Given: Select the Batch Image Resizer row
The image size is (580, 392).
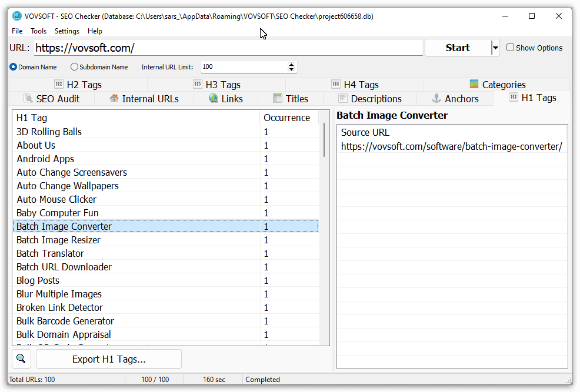Looking at the screenshot, I should 166,240.
